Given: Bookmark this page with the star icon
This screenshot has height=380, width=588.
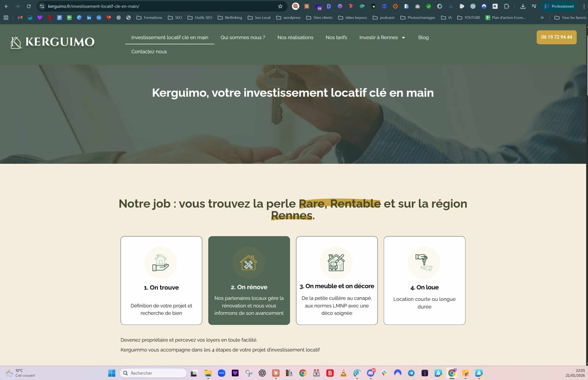Looking at the screenshot, I should [x=280, y=6].
